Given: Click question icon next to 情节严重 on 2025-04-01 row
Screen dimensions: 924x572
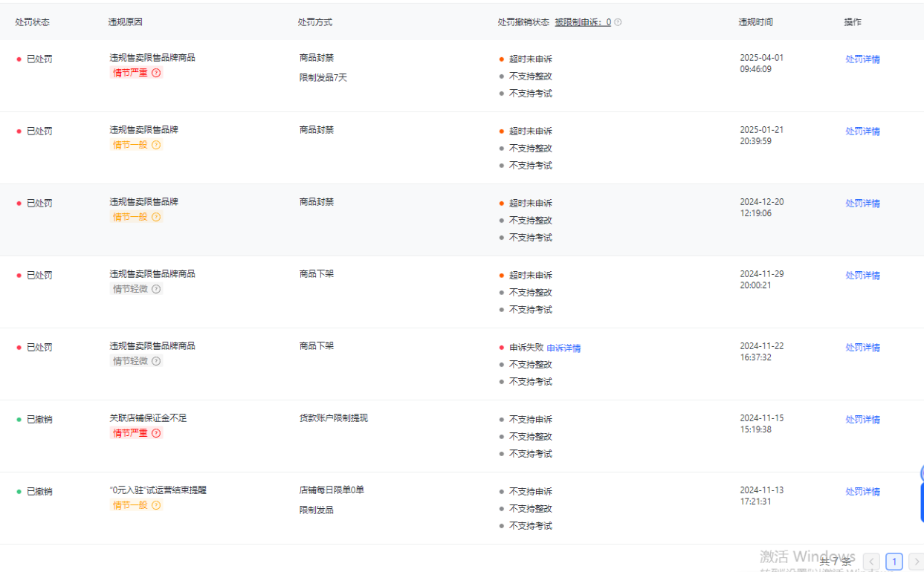Looking at the screenshot, I should coord(156,73).
